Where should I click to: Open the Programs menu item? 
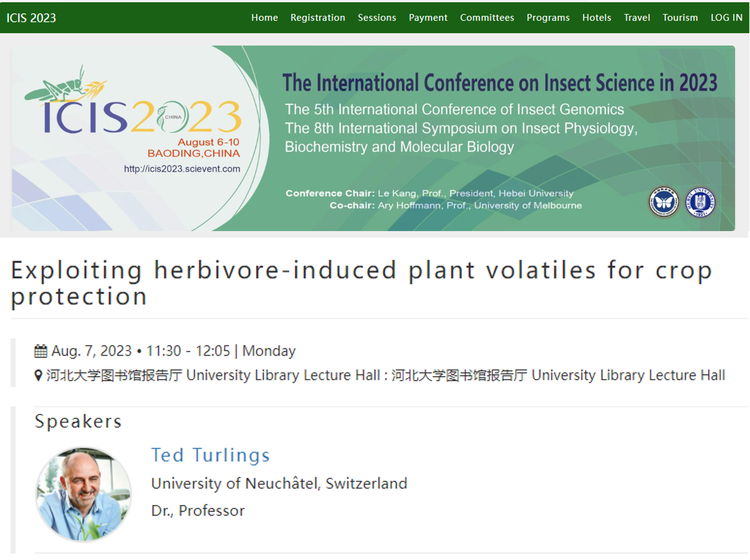548,17
